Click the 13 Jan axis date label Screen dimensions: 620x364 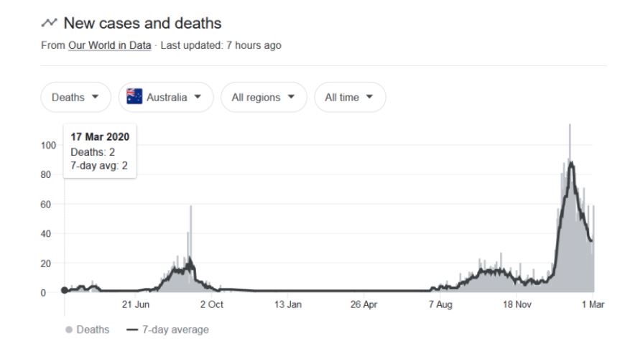[288, 305]
